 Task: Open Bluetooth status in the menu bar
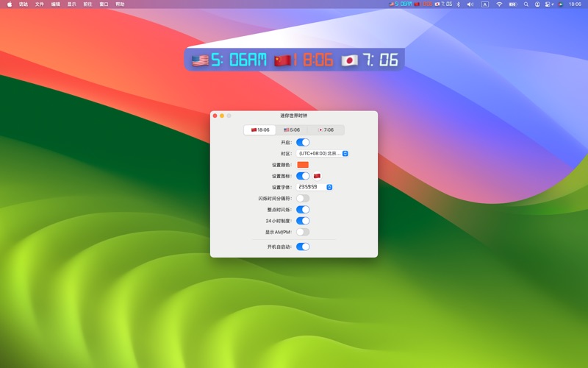[x=458, y=4]
